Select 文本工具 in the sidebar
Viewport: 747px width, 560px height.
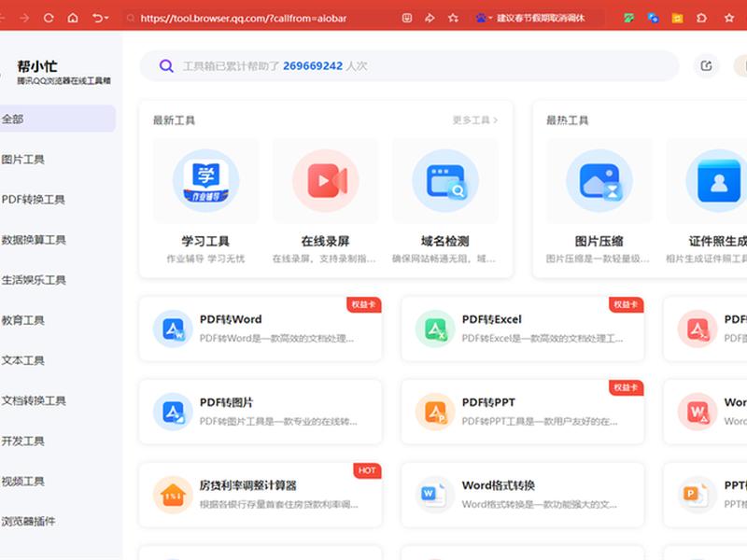22,360
